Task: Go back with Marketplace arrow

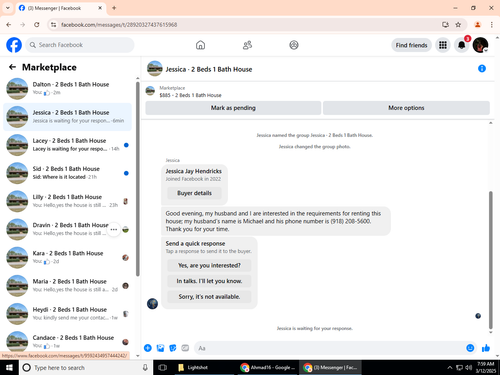Action: [x=12, y=67]
